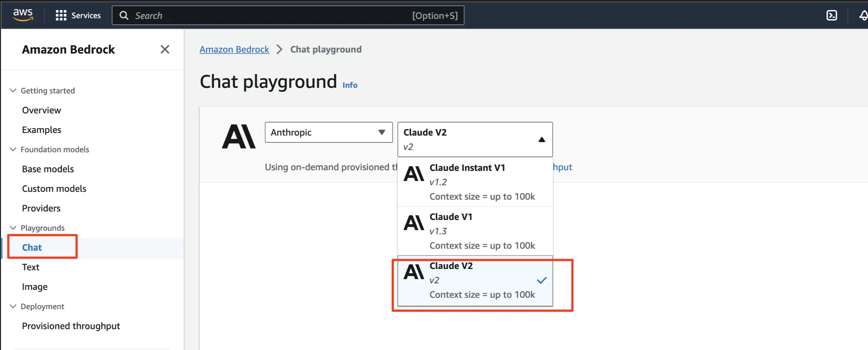Viewport: 868px width, 350px height.
Task: Click the checkmark on Claude V2 option
Action: coord(542,280)
